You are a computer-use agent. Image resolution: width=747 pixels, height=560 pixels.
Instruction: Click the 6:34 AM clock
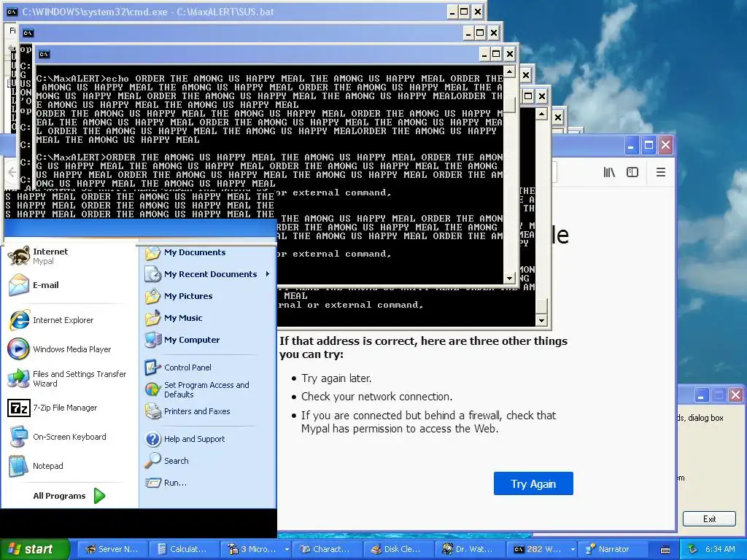(x=720, y=549)
